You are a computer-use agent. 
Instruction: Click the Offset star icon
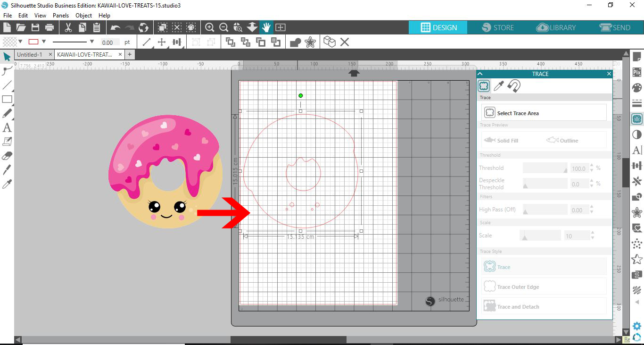click(310, 42)
